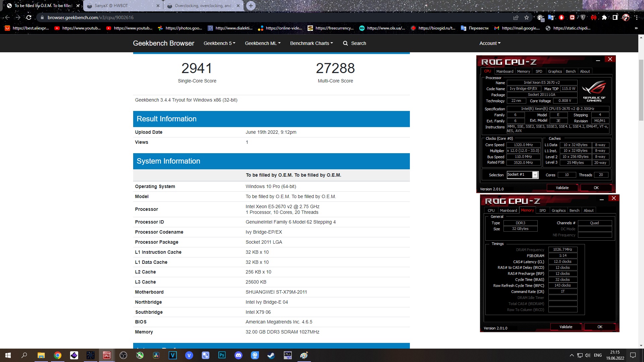Screen dimensions: 644x362
Task: Switch the ENG keyboard language indicator
Action: click(598, 355)
